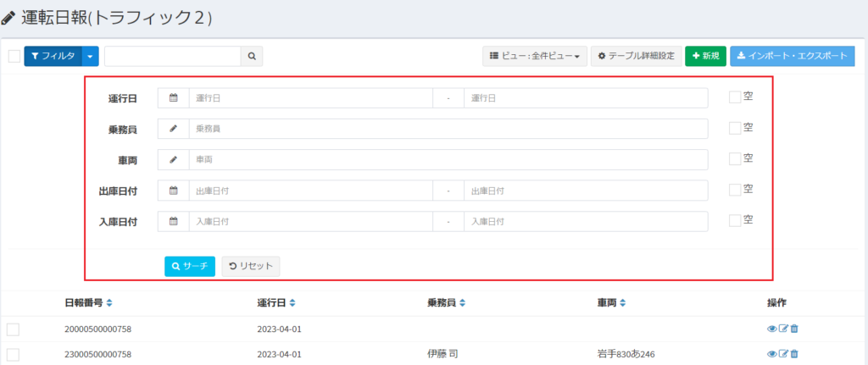Click 入庫日付 end date field

click(x=586, y=221)
